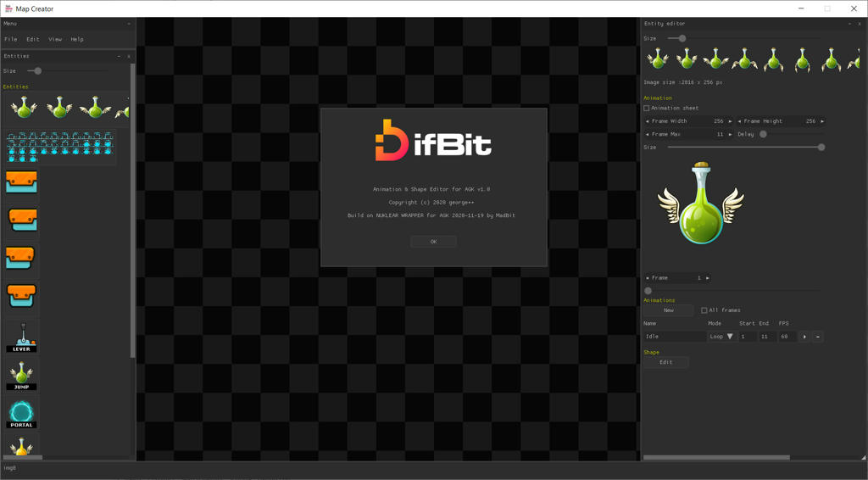Click the Entities panel vertical scrollbar
This screenshot has height=480, width=868.
click(132, 210)
